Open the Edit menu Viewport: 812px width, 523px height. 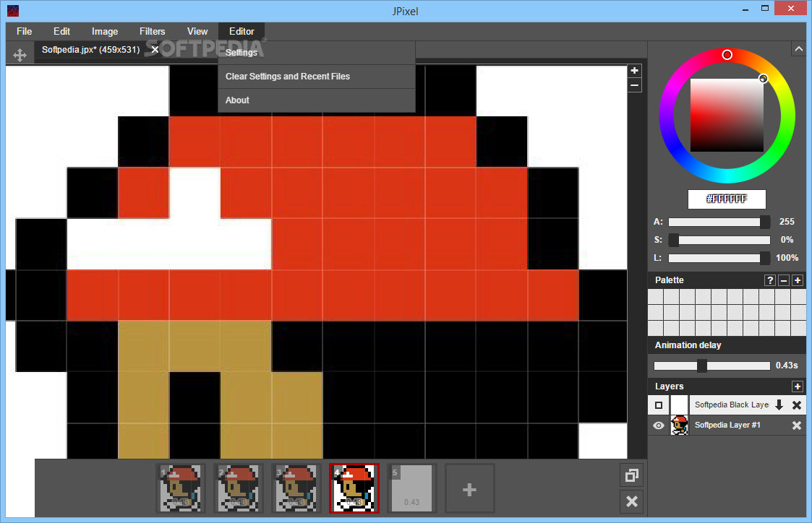[61, 32]
